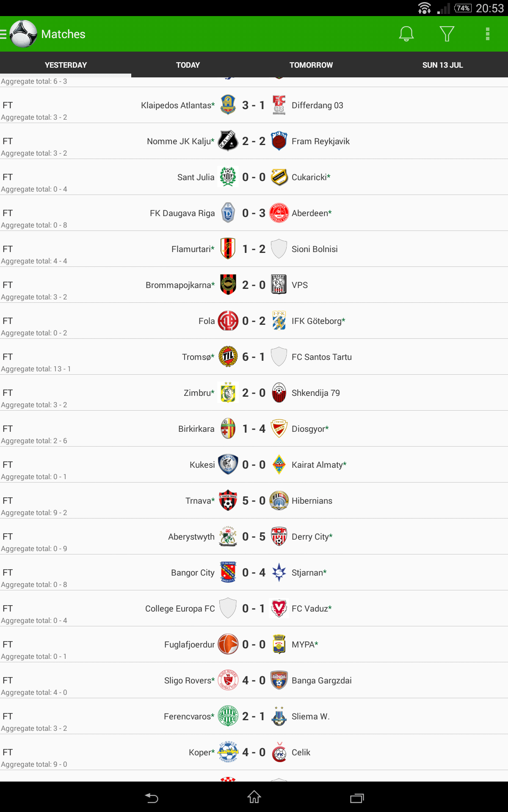The width and height of the screenshot is (508, 812).
Task: Open the hamburger navigation drawer
Action: pos(3,34)
